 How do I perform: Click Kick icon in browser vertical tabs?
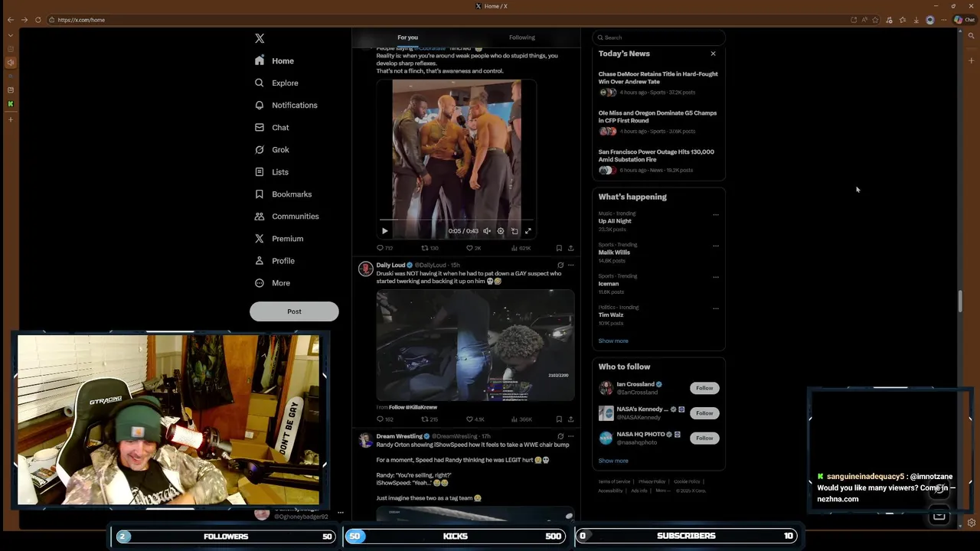pyautogui.click(x=10, y=104)
